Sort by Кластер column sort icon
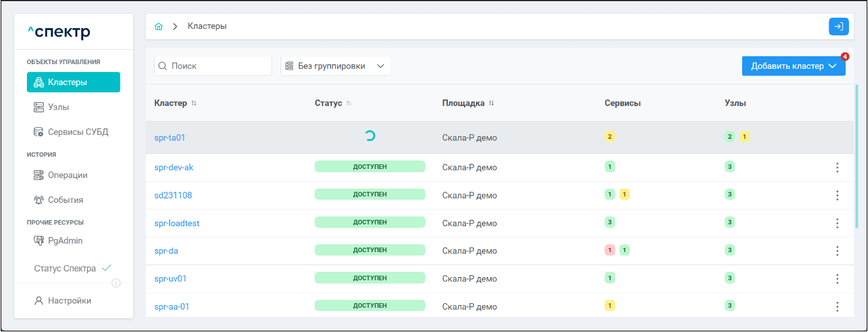868x332 pixels. (194, 103)
